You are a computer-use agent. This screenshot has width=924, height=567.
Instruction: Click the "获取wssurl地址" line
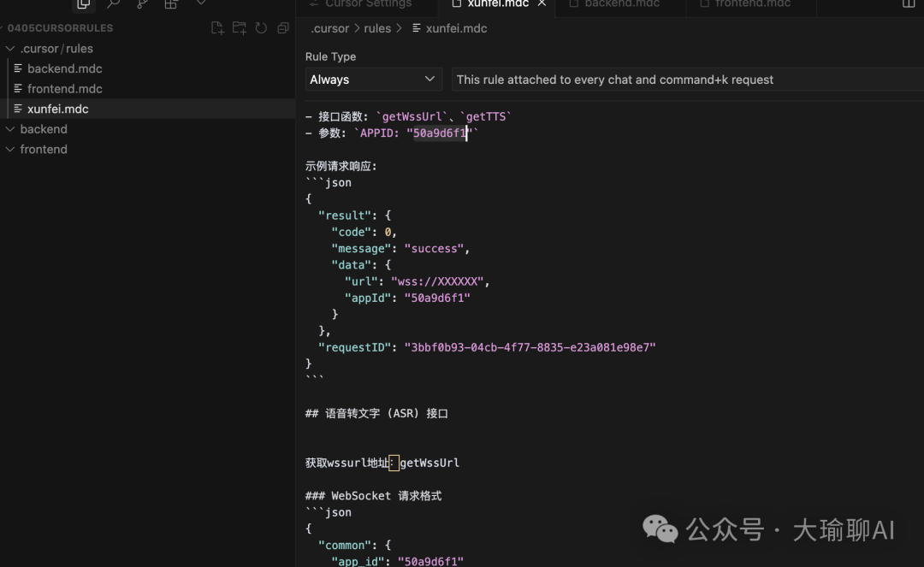(x=382, y=463)
